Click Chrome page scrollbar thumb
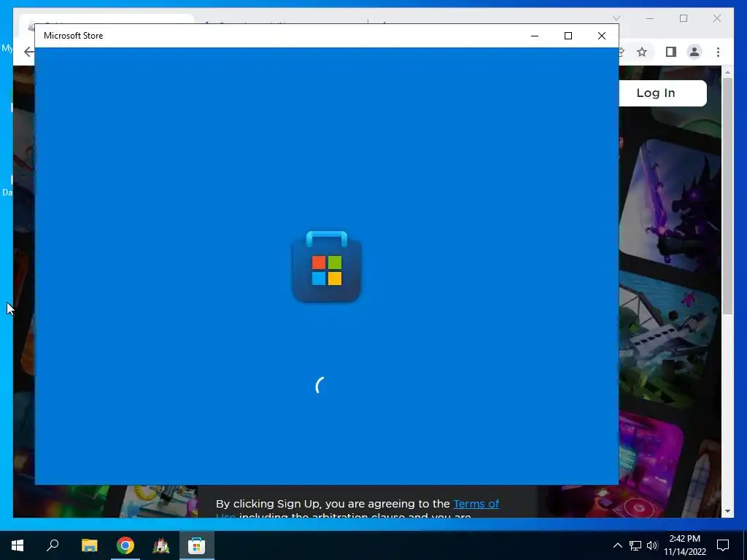Screen dimensions: 747x560 [x=727, y=195]
